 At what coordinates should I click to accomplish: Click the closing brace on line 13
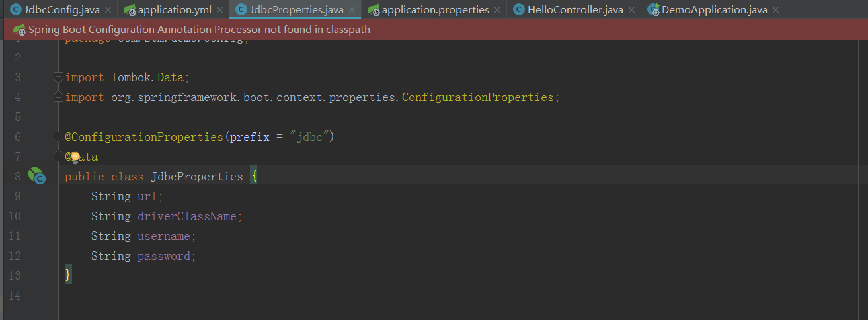(x=67, y=274)
